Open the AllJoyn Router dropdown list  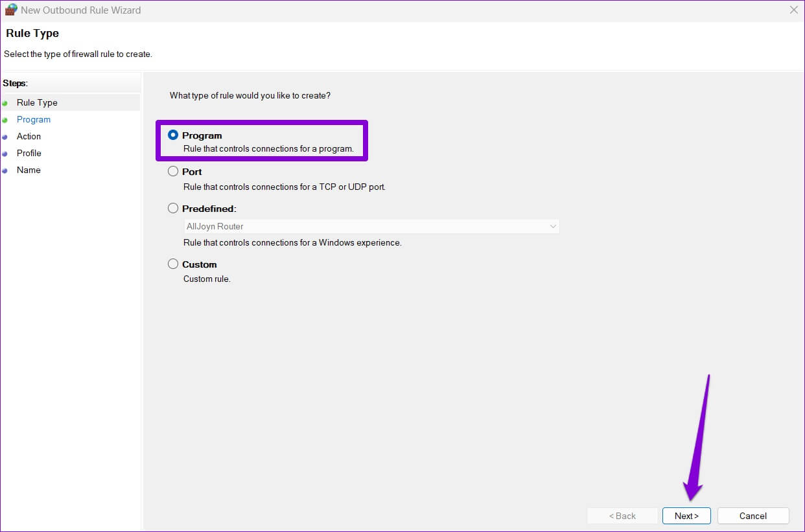(x=371, y=226)
